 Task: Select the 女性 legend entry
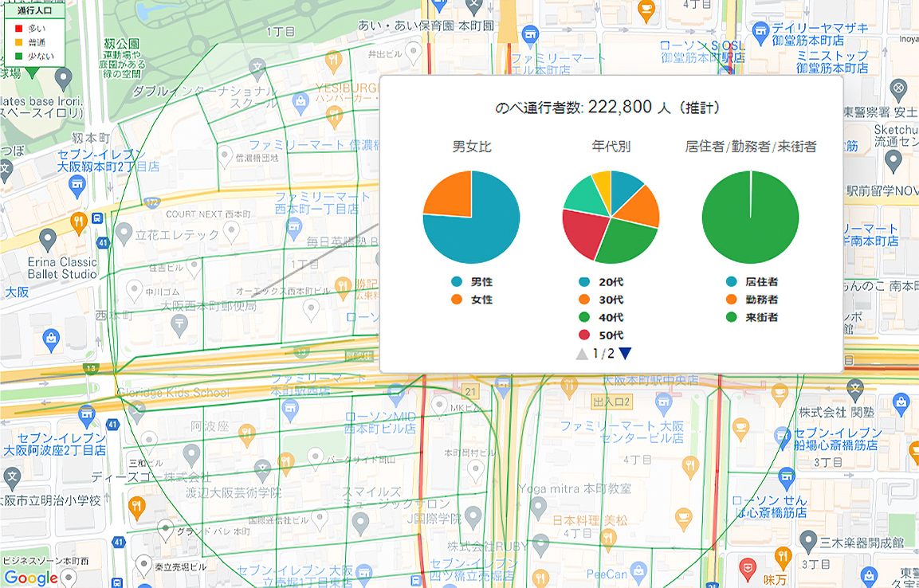[x=472, y=300]
